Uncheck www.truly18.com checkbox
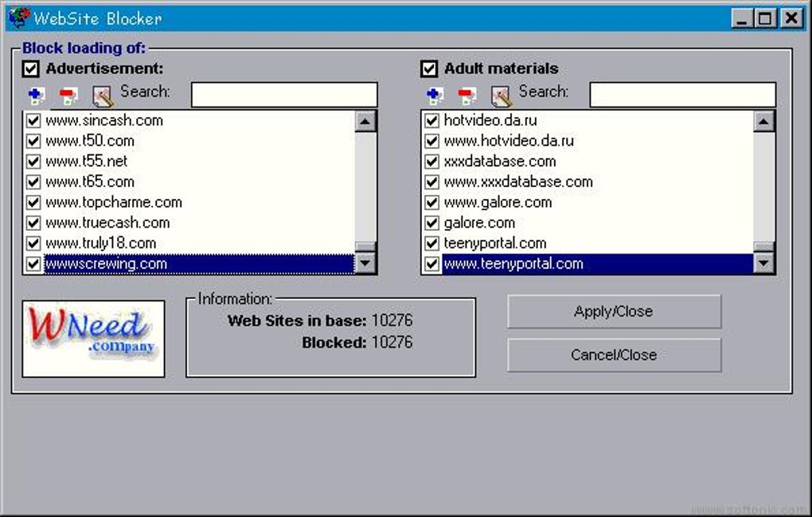The width and height of the screenshot is (812, 517). 33,243
